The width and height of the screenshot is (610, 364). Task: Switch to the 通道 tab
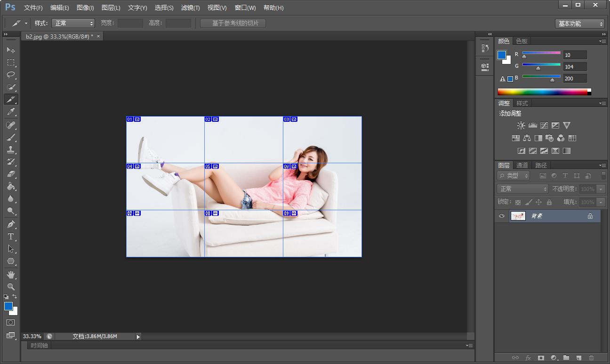[x=522, y=165]
